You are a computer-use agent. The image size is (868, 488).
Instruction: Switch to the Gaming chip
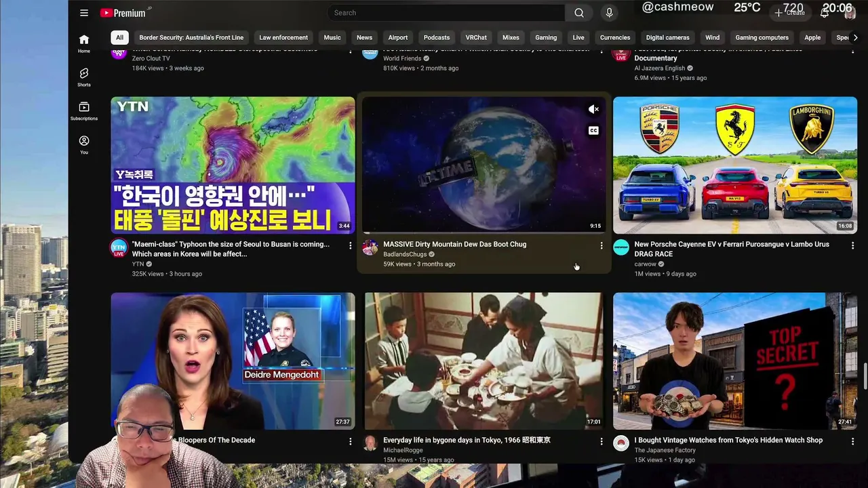pos(546,38)
